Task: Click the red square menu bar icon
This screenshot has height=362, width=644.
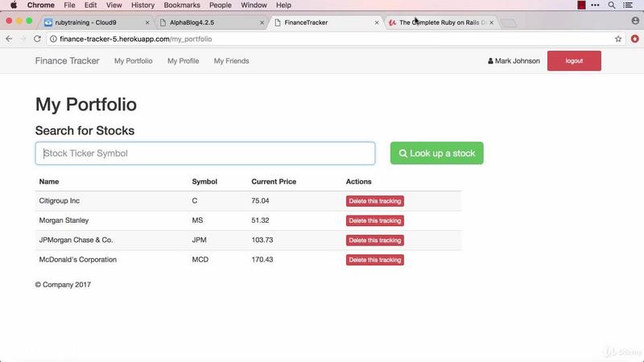Action: point(581,5)
